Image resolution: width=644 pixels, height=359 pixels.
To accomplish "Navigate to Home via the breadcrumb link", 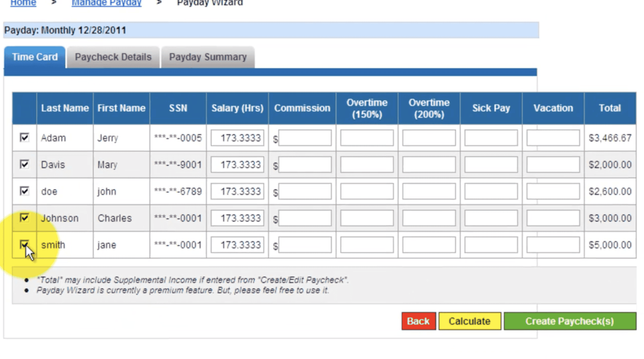I will (23, 3).
